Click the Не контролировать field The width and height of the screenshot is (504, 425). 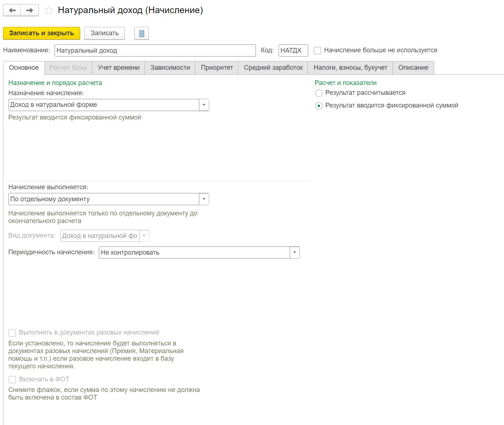coord(195,252)
